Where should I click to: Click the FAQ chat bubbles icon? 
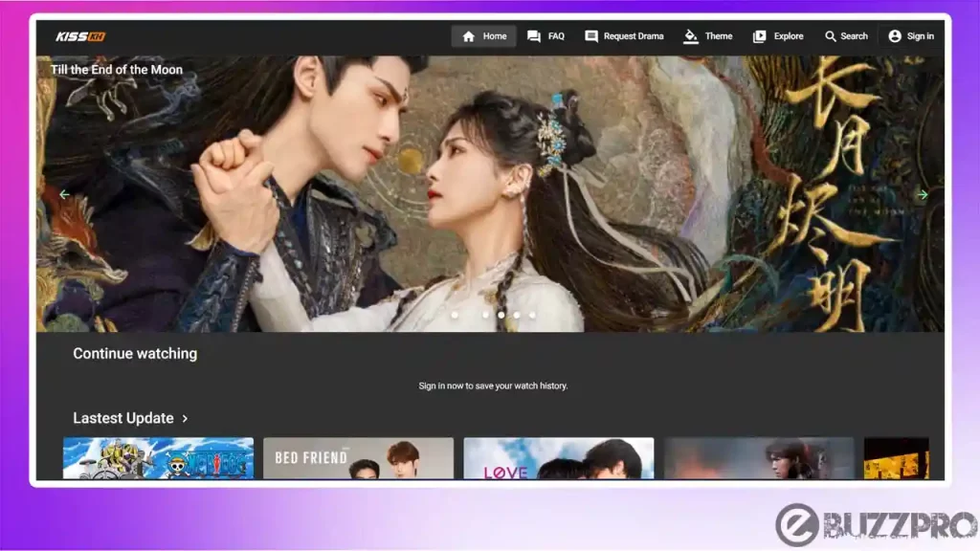coord(534,36)
